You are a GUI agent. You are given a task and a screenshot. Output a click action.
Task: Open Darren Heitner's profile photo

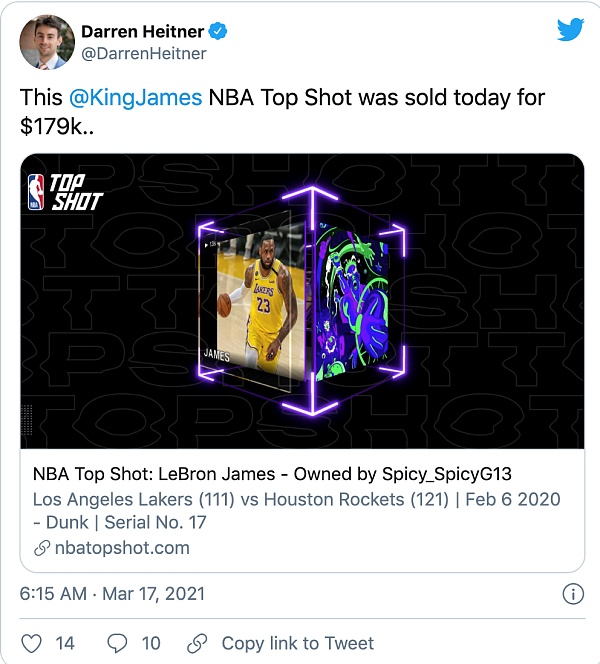pyautogui.click(x=46, y=41)
